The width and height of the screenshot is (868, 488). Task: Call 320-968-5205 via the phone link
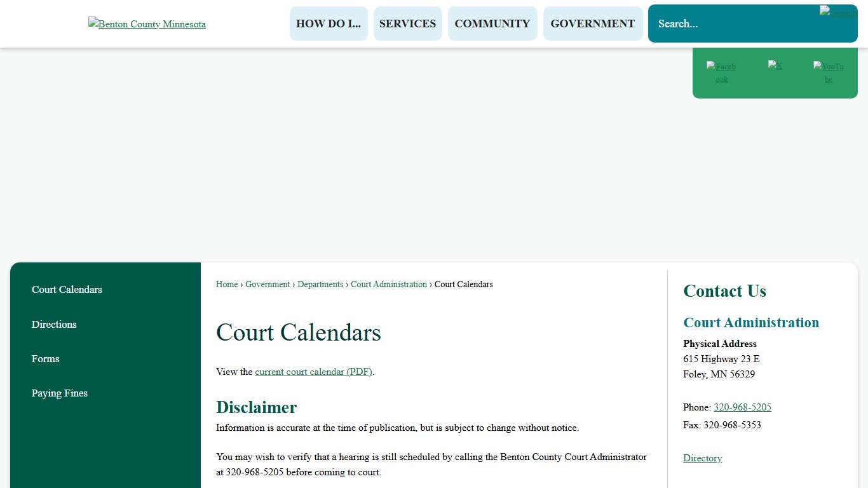(x=742, y=407)
